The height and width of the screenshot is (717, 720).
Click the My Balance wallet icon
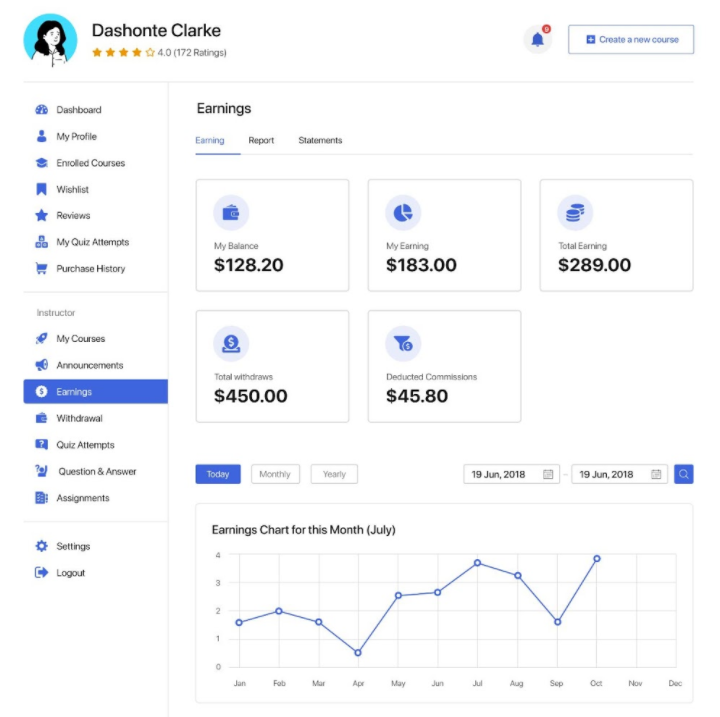pos(231,213)
